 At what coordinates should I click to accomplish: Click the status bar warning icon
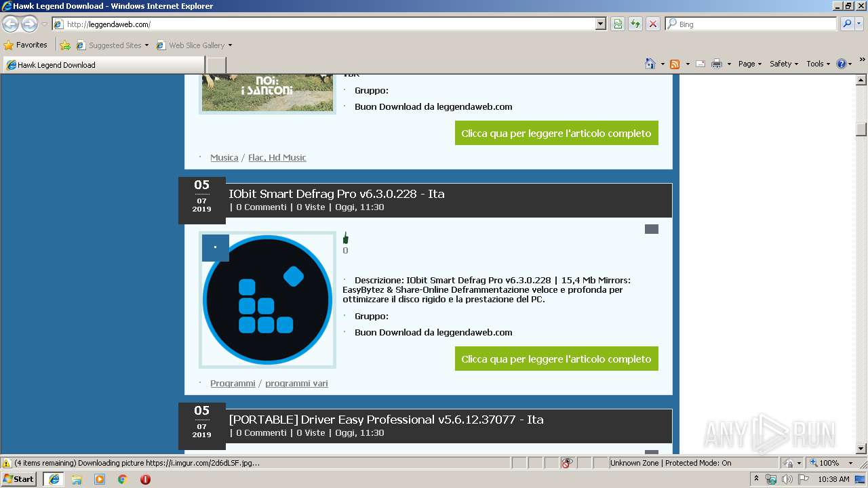coord(7,463)
